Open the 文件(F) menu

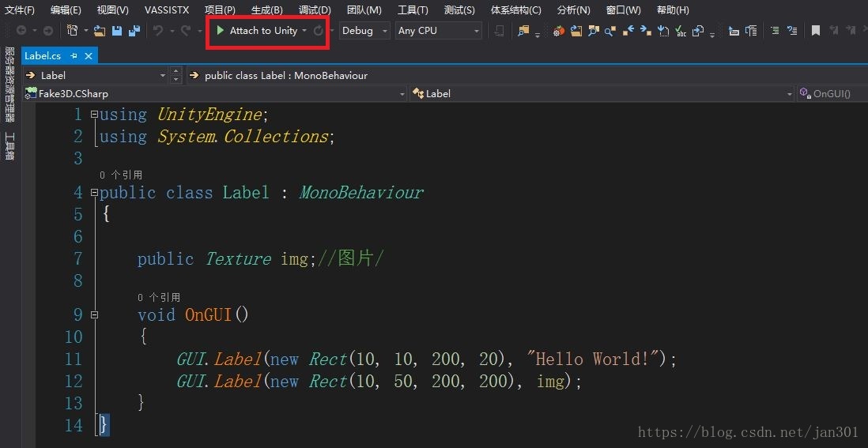click(20, 10)
